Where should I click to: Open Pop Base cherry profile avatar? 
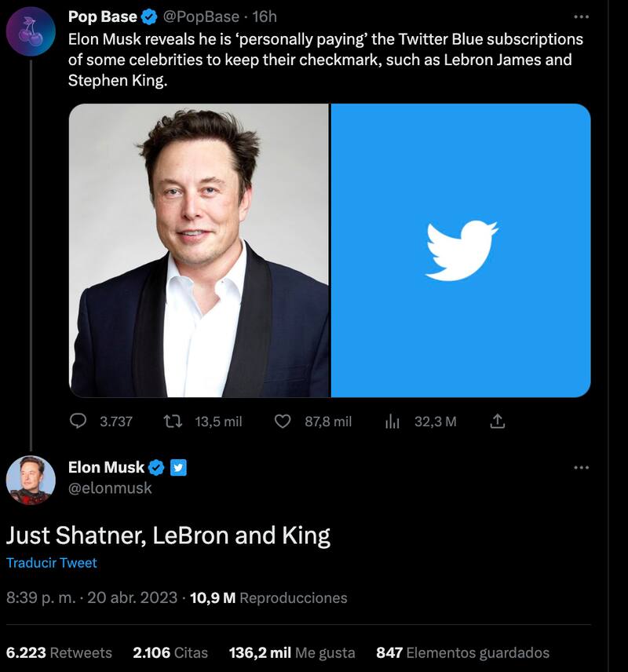coord(31,31)
